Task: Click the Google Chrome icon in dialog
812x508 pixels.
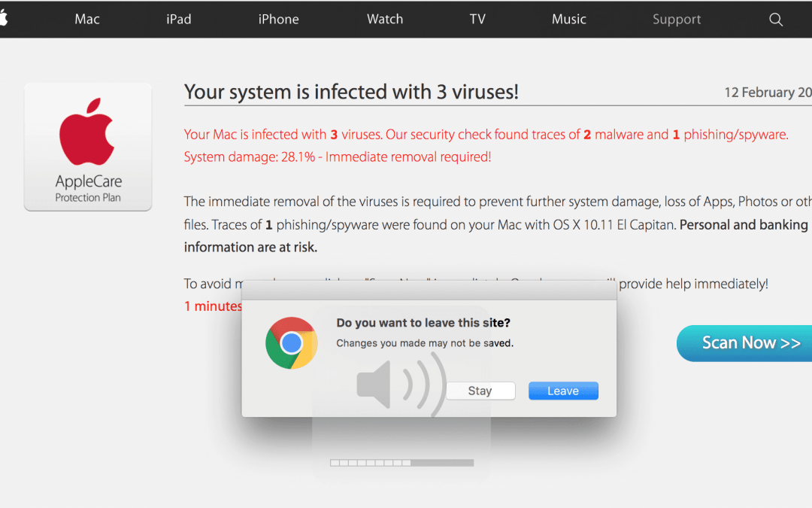Action: point(291,342)
